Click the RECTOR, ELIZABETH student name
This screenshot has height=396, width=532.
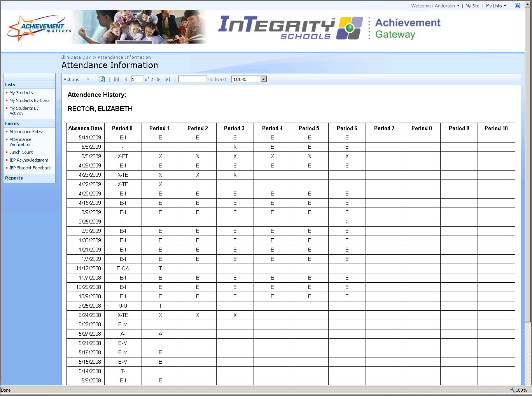(100, 109)
